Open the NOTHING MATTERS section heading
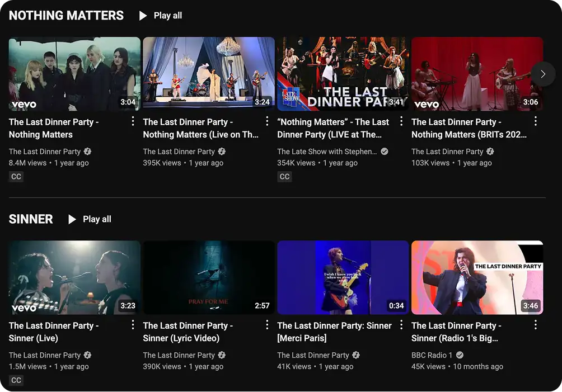Viewport: 562px width, 392px height. (x=66, y=16)
